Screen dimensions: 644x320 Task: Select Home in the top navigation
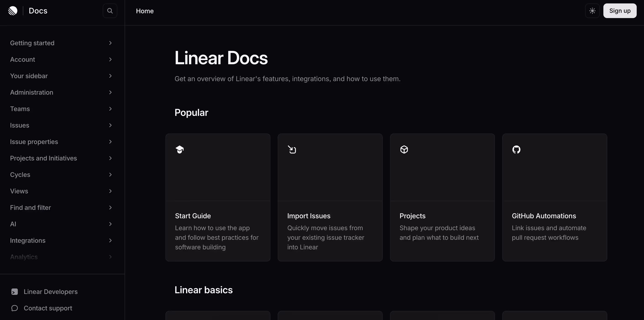coord(145,11)
